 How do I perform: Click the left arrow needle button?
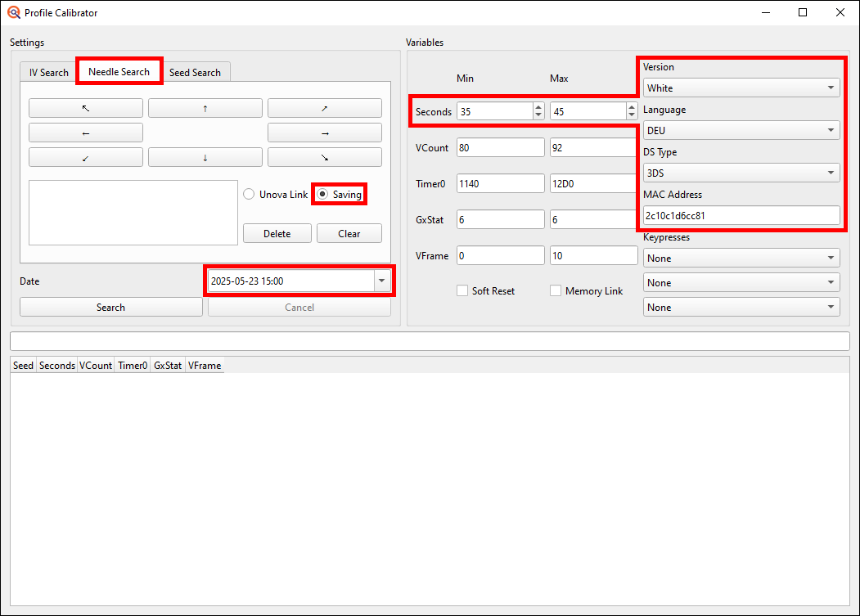coord(86,133)
